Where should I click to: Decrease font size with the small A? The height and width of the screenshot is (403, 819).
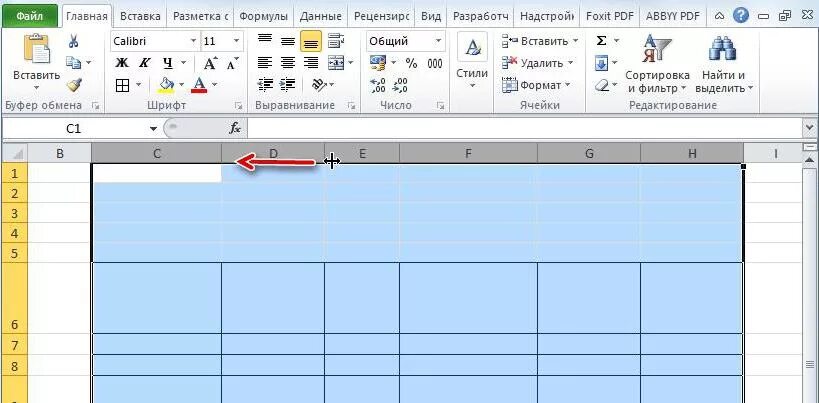[x=232, y=64]
